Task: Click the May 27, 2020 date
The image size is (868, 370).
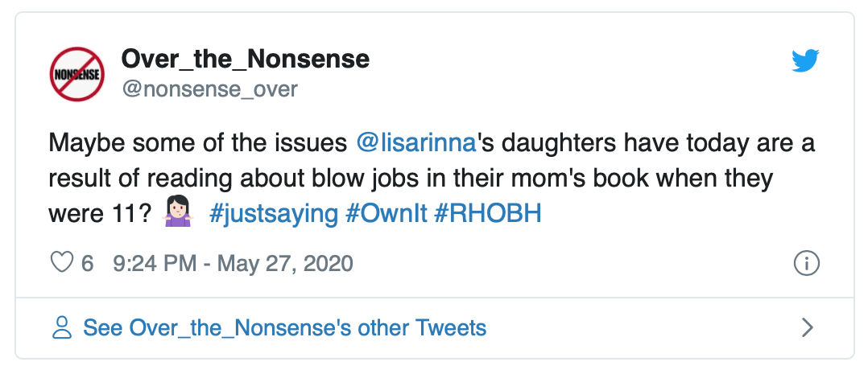Action: (x=285, y=263)
